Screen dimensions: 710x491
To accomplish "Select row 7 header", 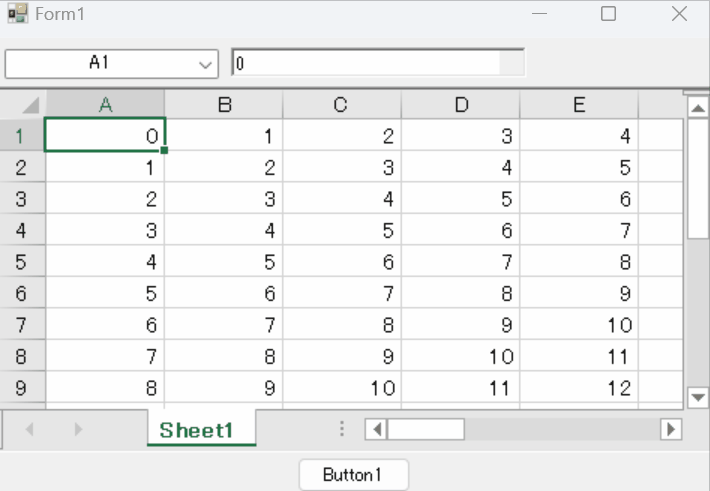I will click(22, 324).
